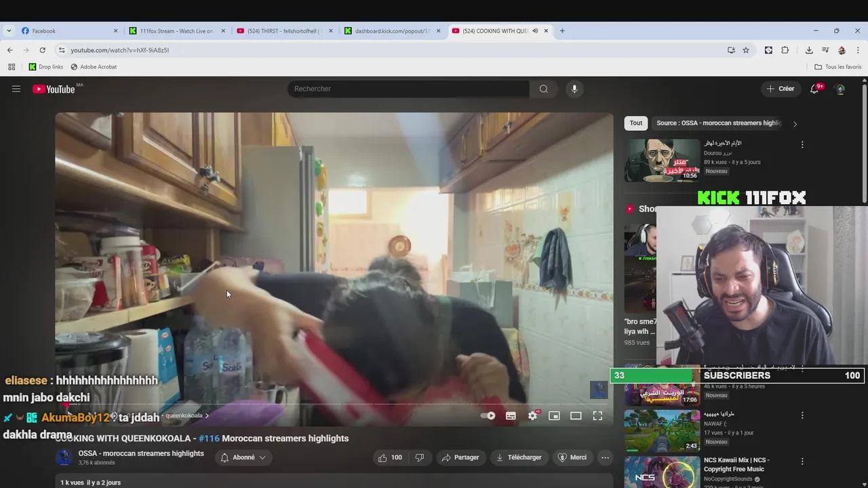
Task: Open the Extensions puzzle icon
Action: click(x=785, y=50)
